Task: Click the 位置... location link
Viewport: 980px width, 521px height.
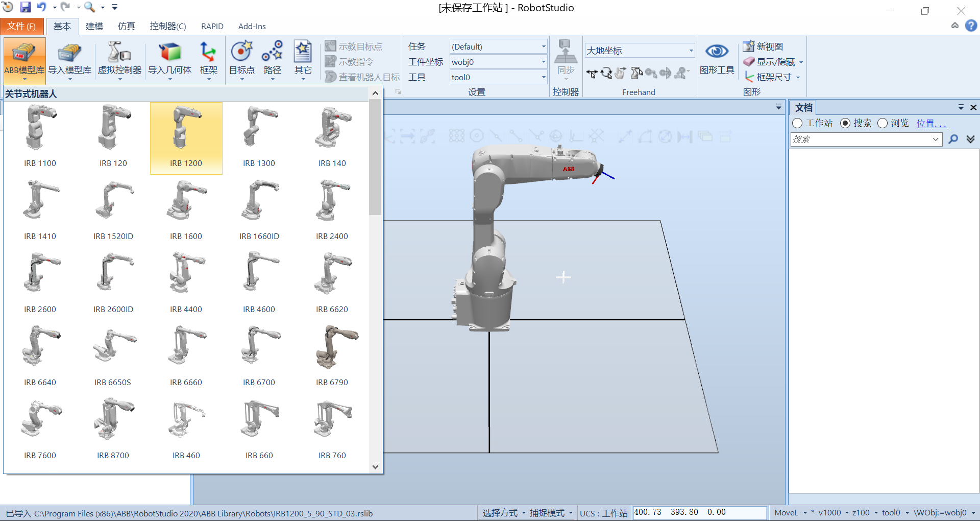Action: [x=932, y=123]
